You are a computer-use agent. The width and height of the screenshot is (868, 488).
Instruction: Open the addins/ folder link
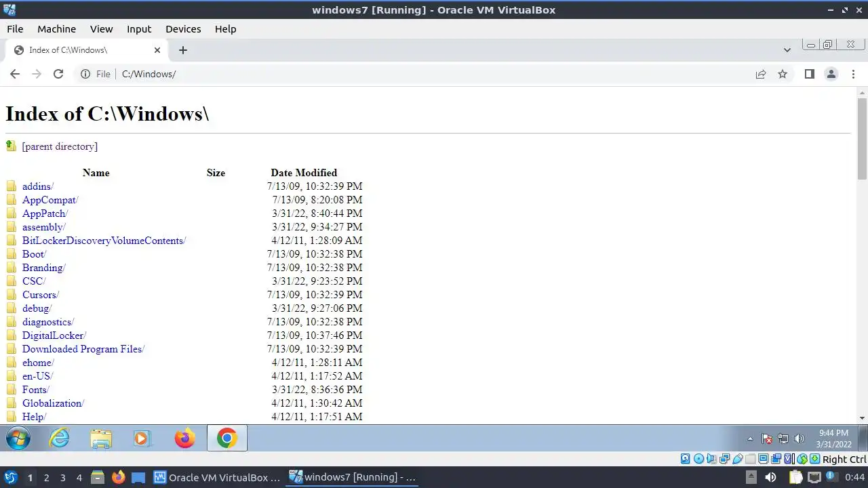[38, 186]
